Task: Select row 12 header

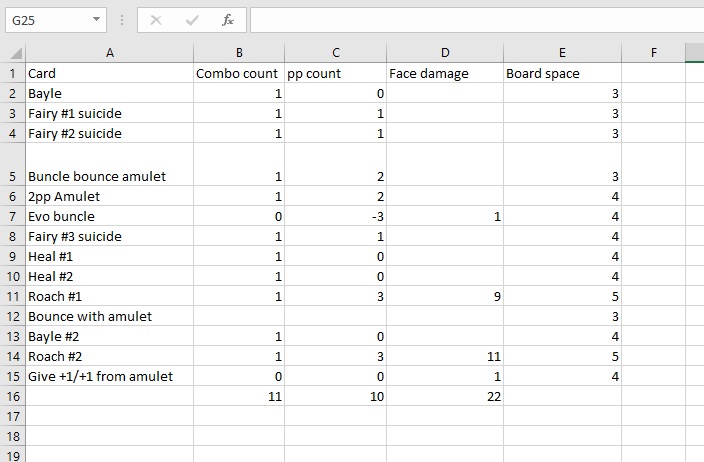Action: point(13,317)
